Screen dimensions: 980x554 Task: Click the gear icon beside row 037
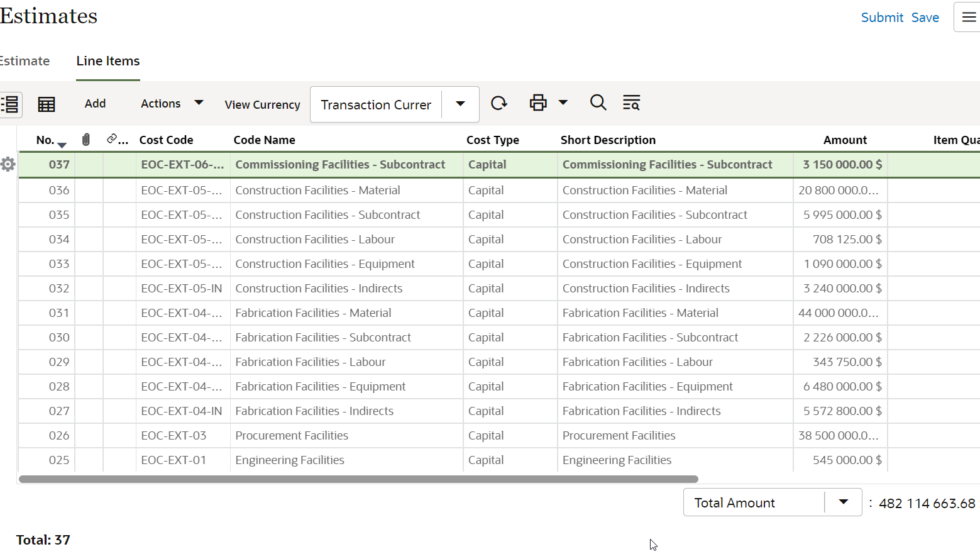8,165
